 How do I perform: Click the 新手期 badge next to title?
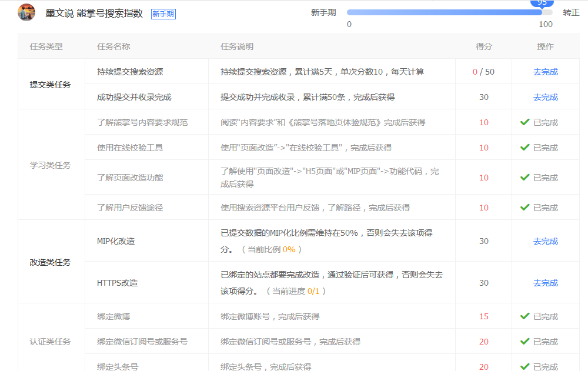163,14
